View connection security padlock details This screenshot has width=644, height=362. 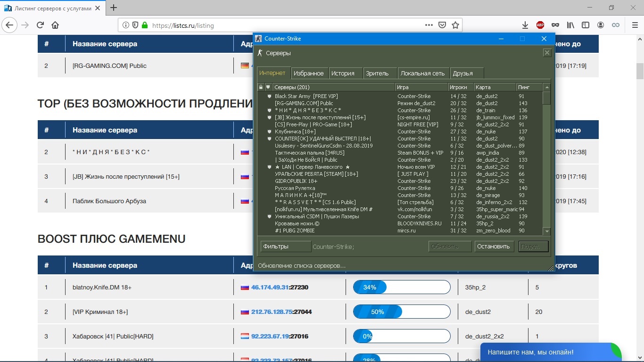click(x=144, y=25)
